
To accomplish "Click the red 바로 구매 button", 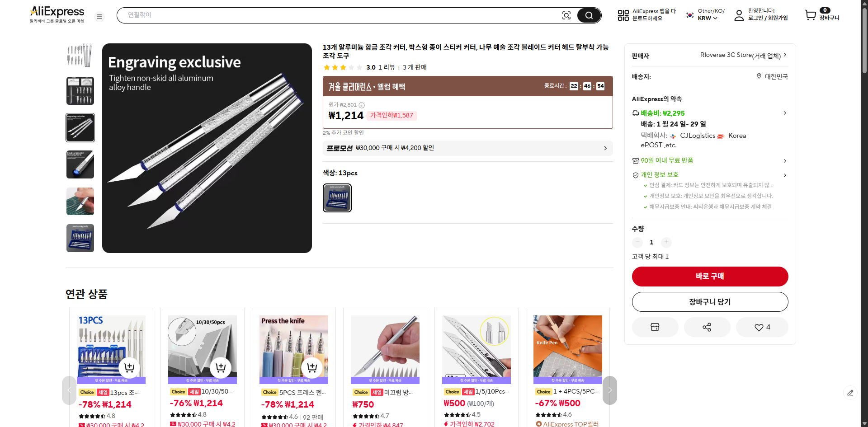I will (710, 276).
